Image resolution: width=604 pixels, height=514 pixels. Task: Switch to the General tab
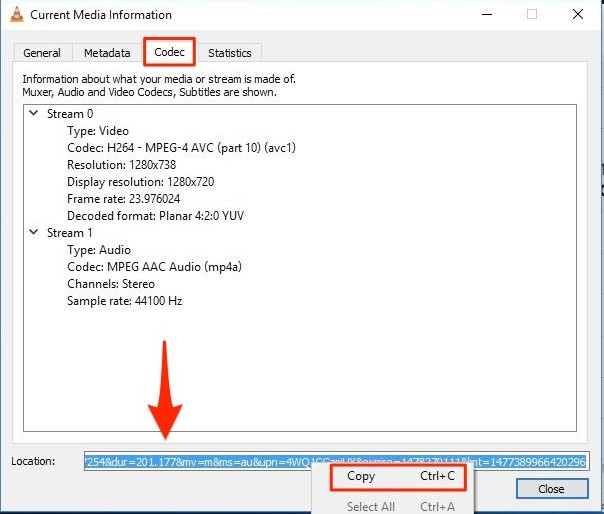pyautogui.click(x=42, y=53)
